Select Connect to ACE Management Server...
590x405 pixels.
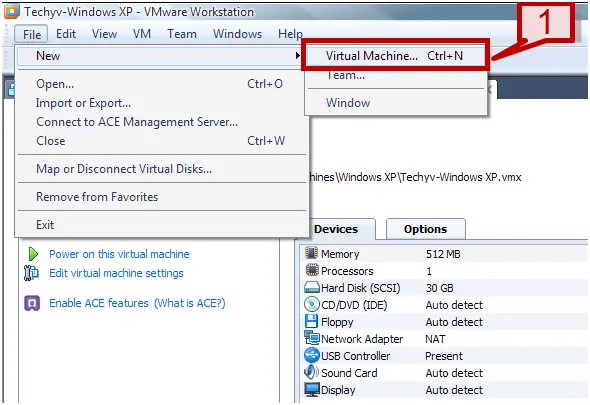click(x=162, y=122)
